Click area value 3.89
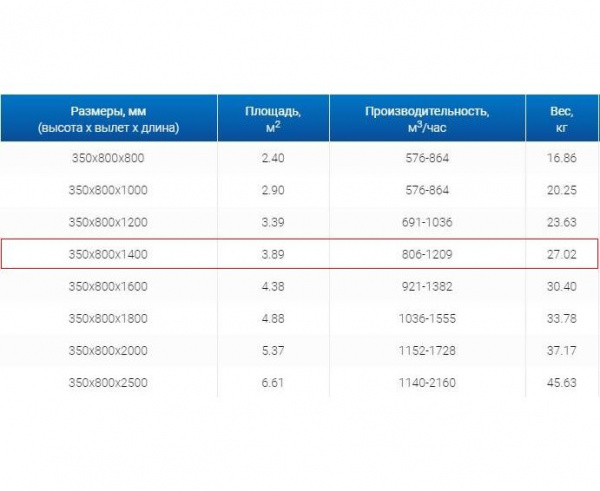Viewport: 600px width, 491px height. 273,254
